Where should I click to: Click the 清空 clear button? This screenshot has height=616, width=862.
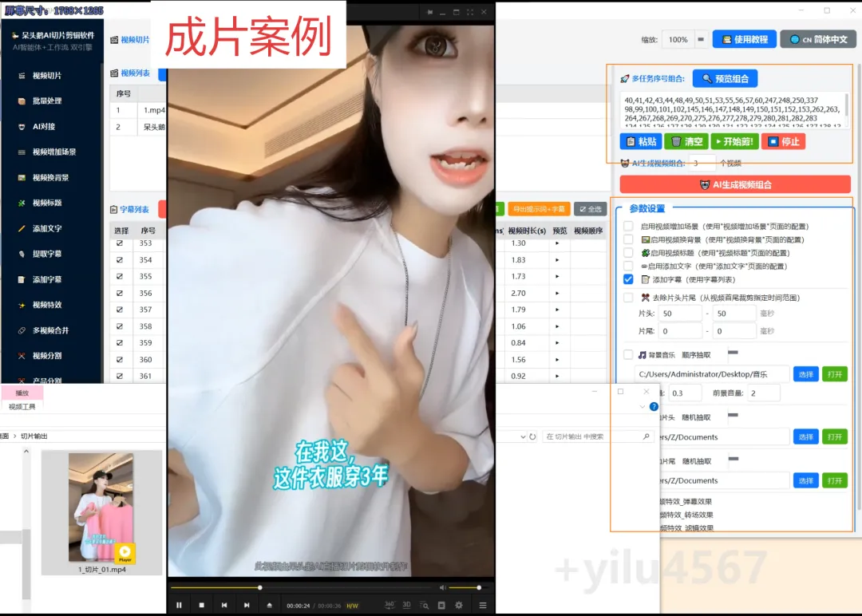tap(686, 142)
